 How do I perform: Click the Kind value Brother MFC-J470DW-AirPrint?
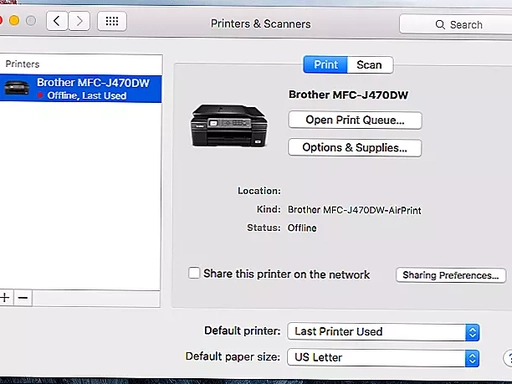pos(354,210)
